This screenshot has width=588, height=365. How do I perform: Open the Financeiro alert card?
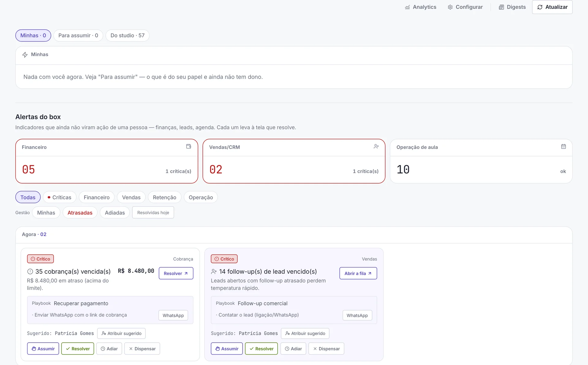pyautogui.click(x=107, y=161)
